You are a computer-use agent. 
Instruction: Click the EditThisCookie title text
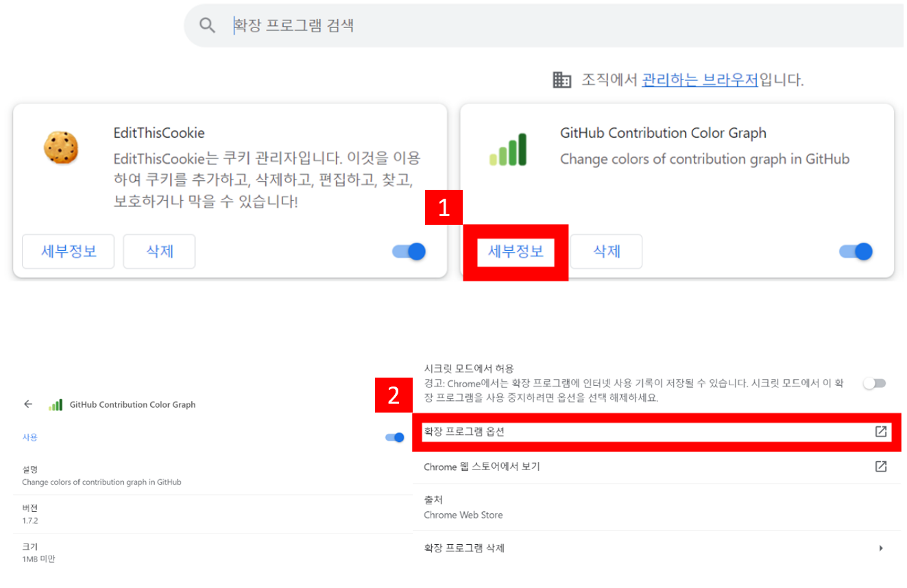(x=159, y=133)
